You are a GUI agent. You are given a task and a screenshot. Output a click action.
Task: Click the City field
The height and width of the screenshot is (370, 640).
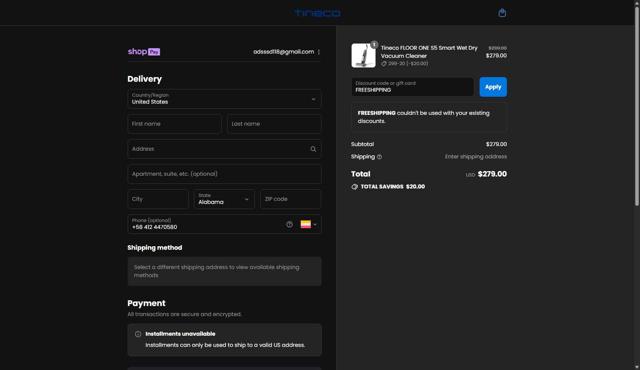point(158,199)
